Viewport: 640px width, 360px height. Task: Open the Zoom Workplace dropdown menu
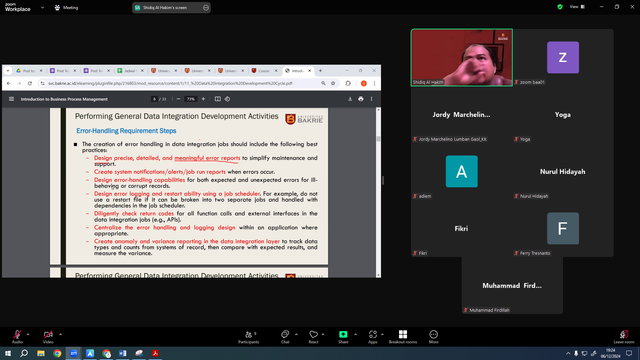[42, 7]
